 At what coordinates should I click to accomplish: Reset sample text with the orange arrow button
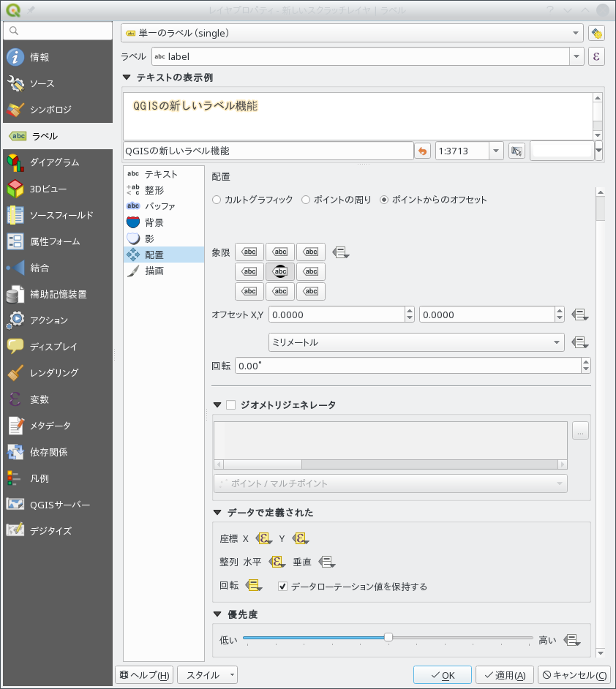pyautogui.click(x=423, y=151)
